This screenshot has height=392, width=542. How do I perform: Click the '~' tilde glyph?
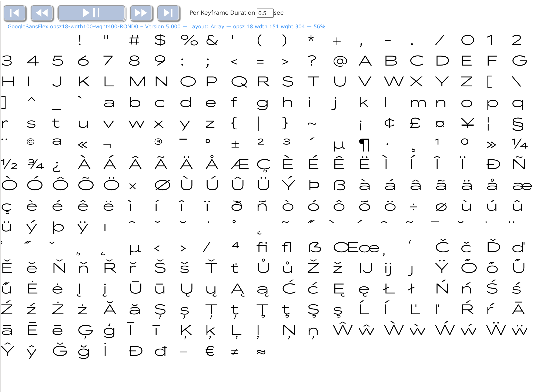pos(312,124)
